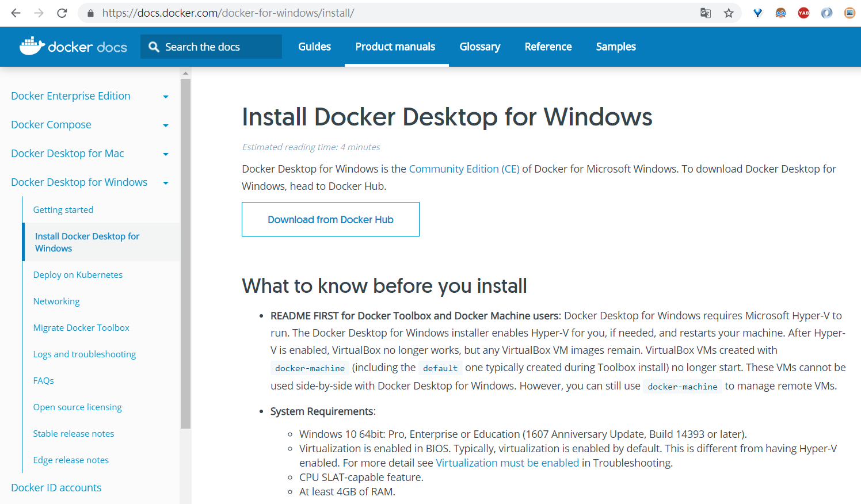The width and height of the screenshot is (861, 504).
Task: Click first docker-machine code snippet
Action: coord(310,368)
